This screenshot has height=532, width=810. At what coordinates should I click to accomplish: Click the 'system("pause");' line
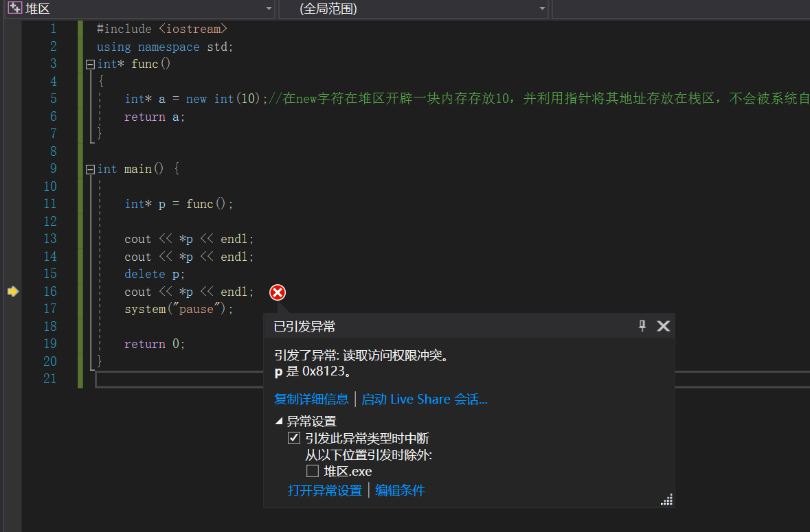click(x=178, y=309)
